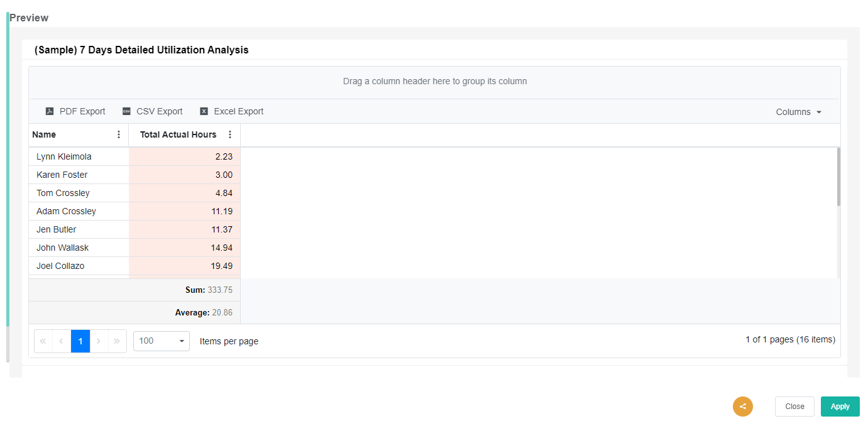
Task: Go to first page arrow
Action: point(43,341)
